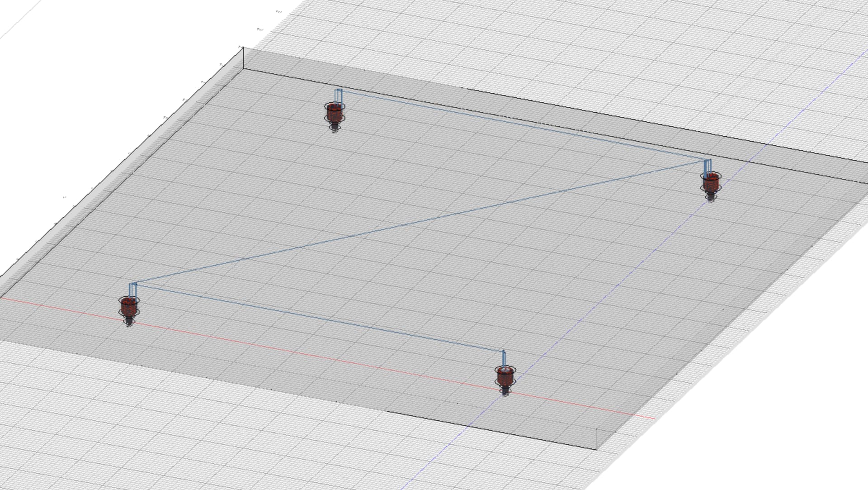868x490 pixels.
Task: Click the vertical riser above bottom drain
Action: tap(504, 357)
